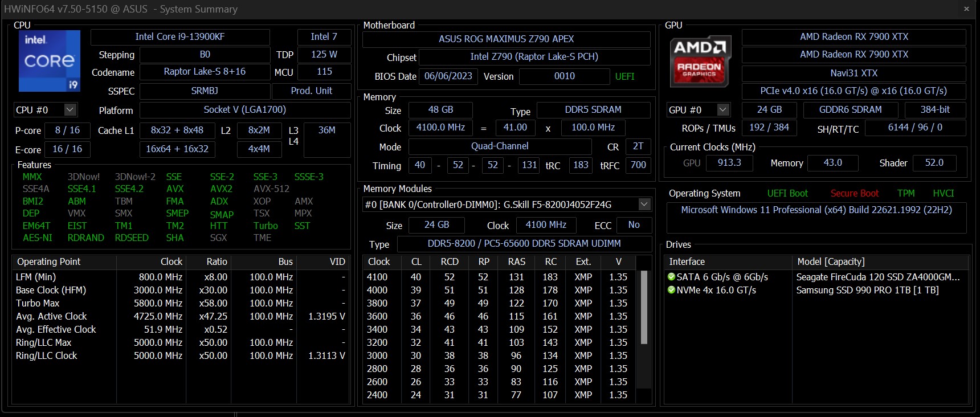This screenshot has height=417, width=980.
Task: Click the AMD Radeon Graphics logo
Action: coord(700,62)
